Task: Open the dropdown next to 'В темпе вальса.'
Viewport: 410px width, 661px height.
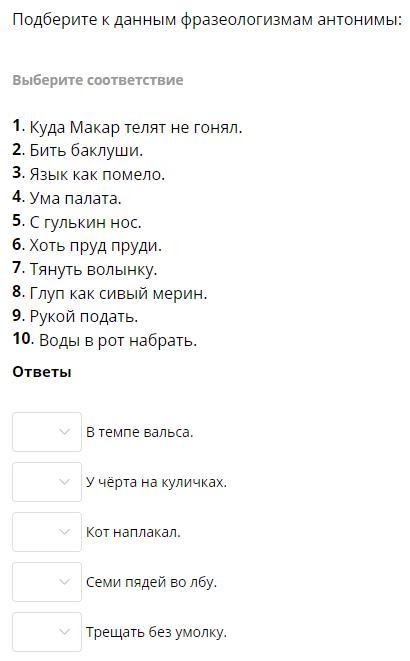Action: (x=47, y=432)
